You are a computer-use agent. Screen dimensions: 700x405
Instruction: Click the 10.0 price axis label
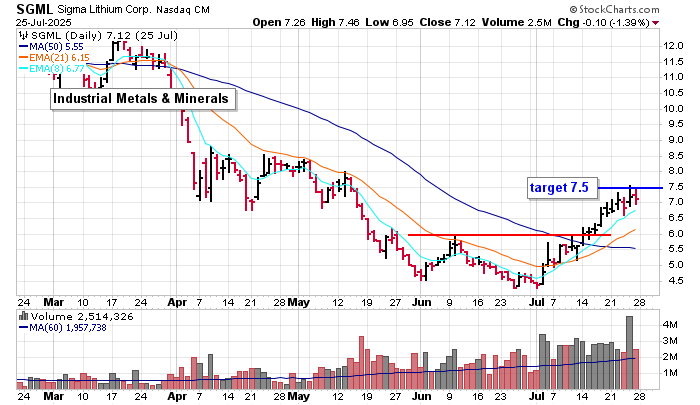(673, 109)
